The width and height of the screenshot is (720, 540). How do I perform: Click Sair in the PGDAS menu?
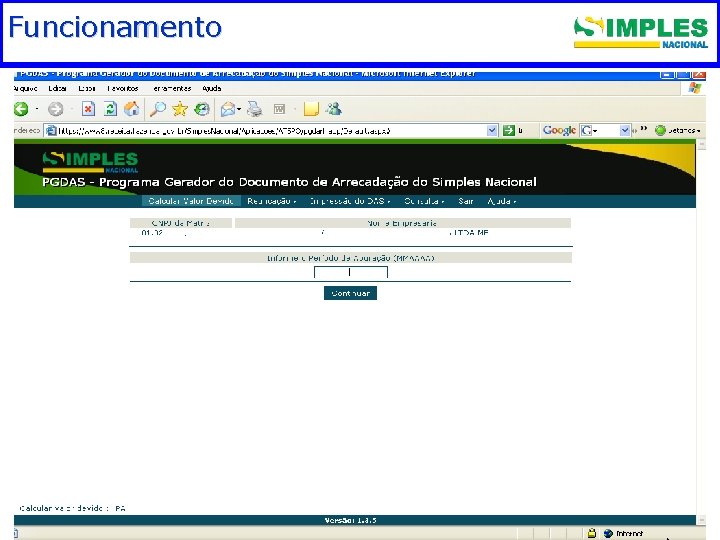click(x=466, y=201)
